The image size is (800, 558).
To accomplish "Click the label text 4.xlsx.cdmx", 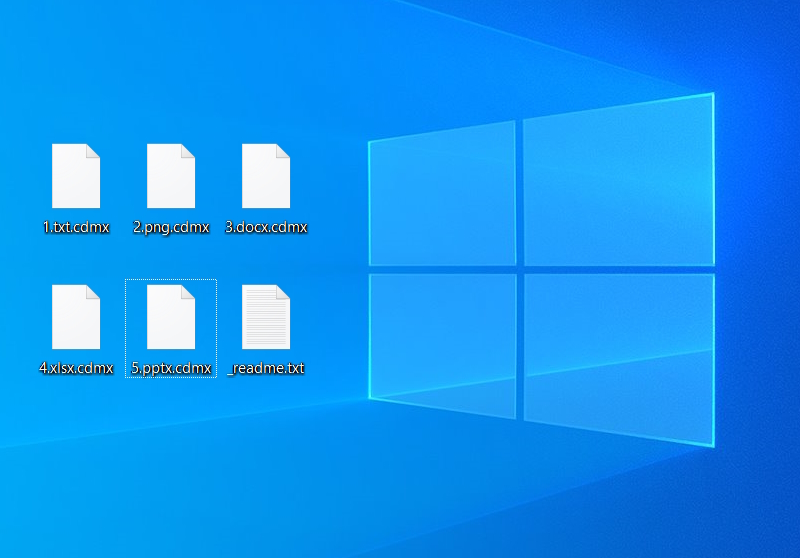I will coord(76,368).
